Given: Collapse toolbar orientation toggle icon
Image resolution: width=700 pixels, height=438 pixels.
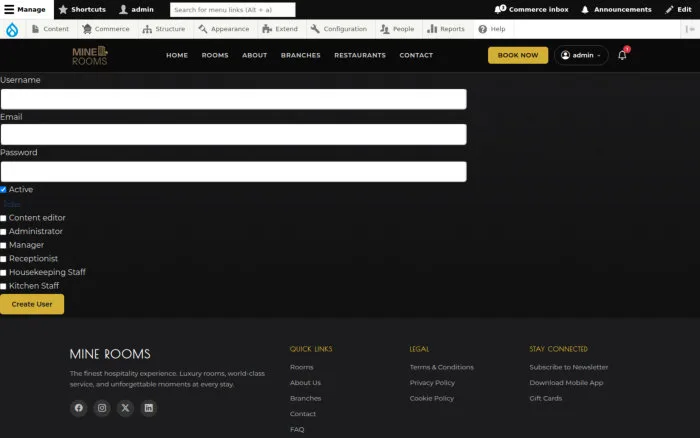Looking at the screenshot, I should tap(690, 29).
